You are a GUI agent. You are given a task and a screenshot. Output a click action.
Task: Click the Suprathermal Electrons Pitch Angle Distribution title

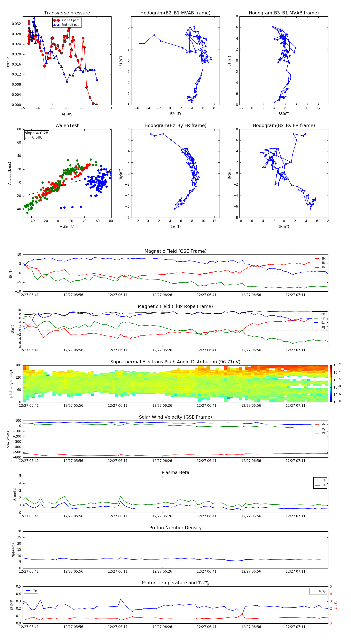tap(175, 362)
